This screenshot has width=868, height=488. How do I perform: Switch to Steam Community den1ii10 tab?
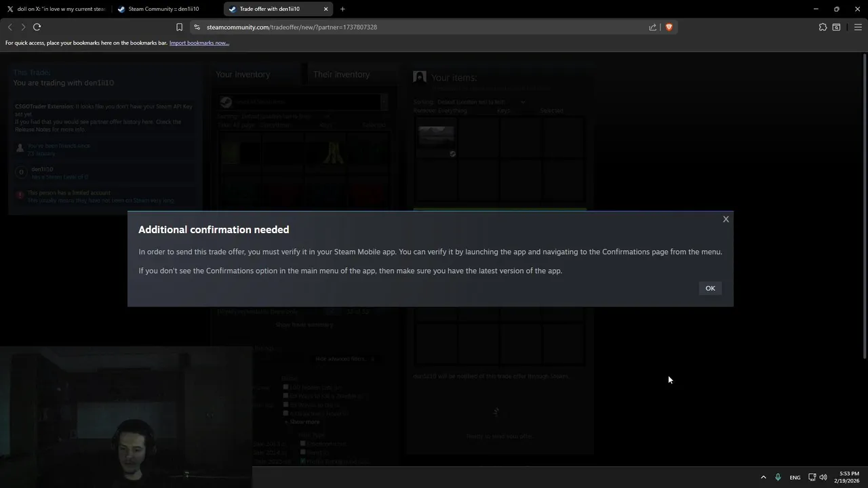[x=166, y=9]
